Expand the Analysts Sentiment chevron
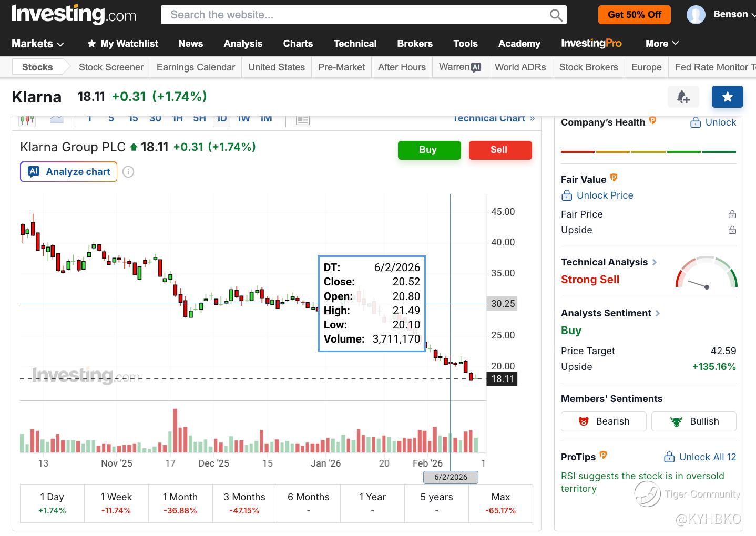Image resolution: width=756 pixels, height=536 pixels. click(x=658, y=313)
